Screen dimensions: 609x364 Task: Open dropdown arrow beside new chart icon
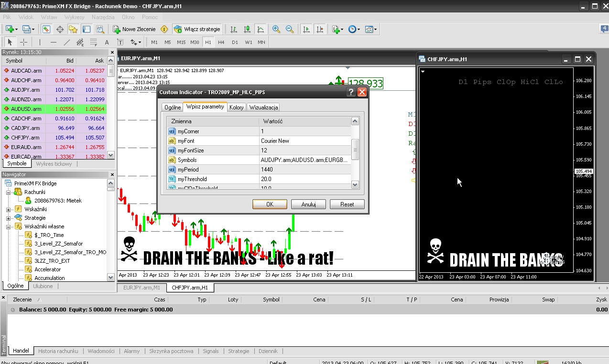click(16, 30)
